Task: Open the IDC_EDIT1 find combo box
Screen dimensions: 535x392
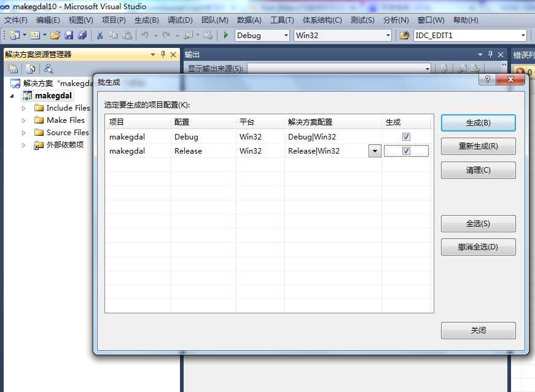Action: tap(523, 36)
